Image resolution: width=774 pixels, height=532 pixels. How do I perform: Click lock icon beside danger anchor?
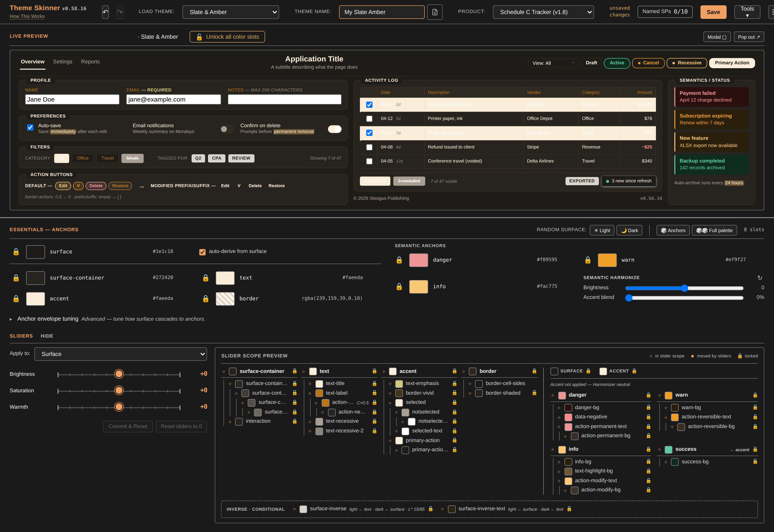[x=399, y=260]
